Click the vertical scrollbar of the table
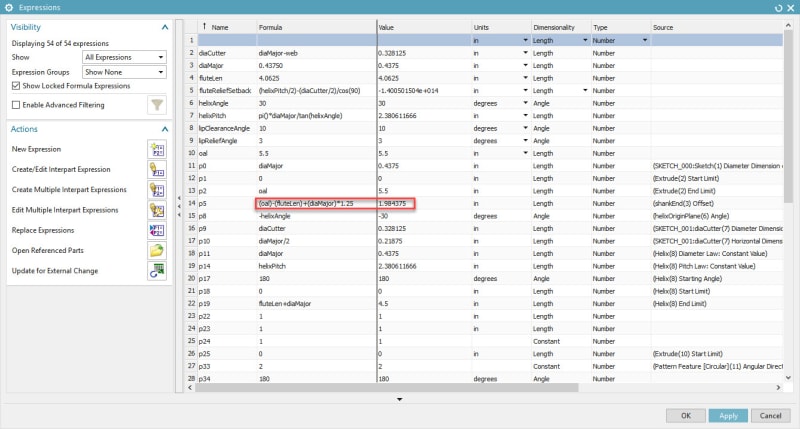The width and height of the screenshot is (800, 429). tap(788, 116)
